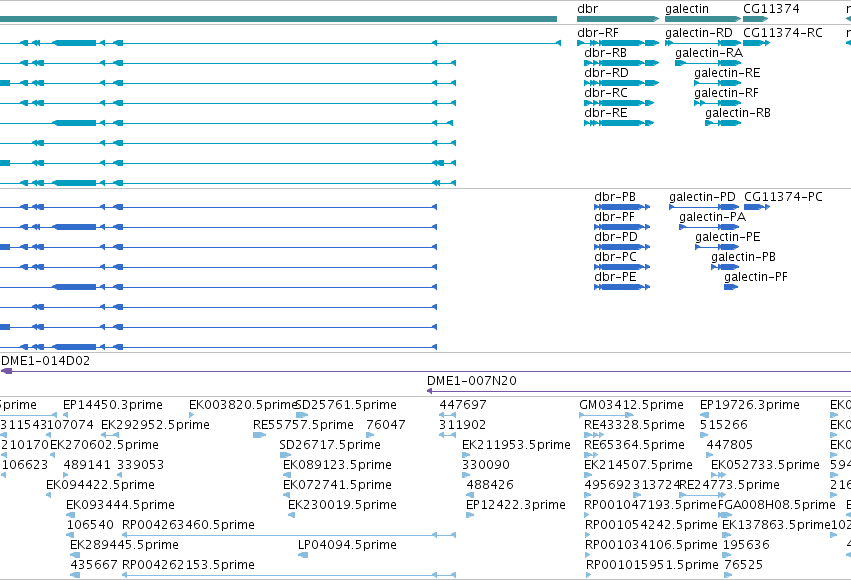Choose the galectin-PE protein label
Screen dimensions: 851x580
pos(728,237)
